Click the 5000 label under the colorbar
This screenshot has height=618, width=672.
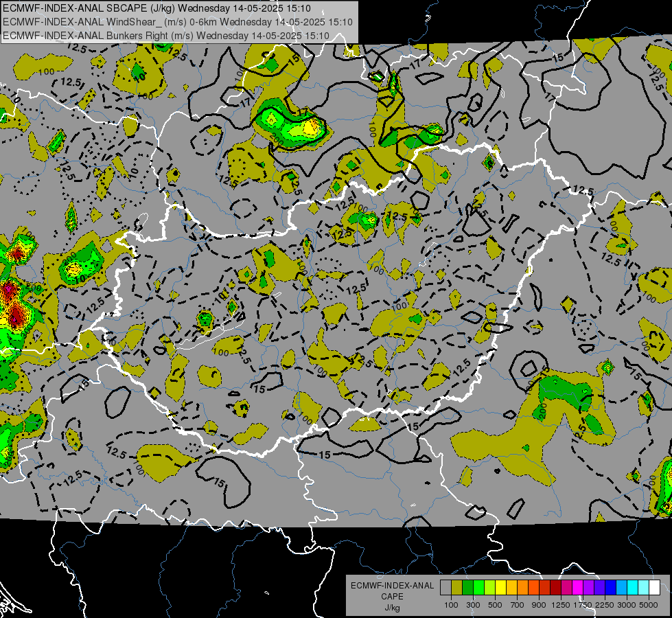pyautogui.click(x=649, y=605)
